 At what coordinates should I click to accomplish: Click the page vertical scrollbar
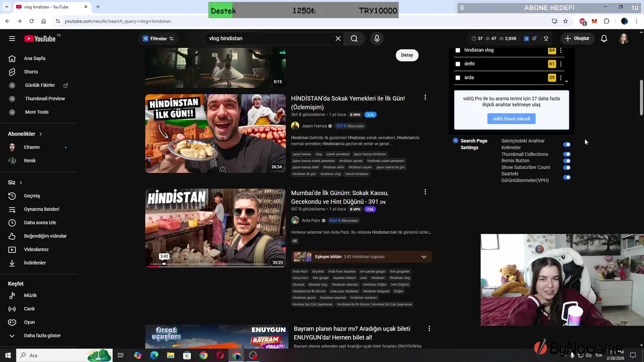point(641,98)
